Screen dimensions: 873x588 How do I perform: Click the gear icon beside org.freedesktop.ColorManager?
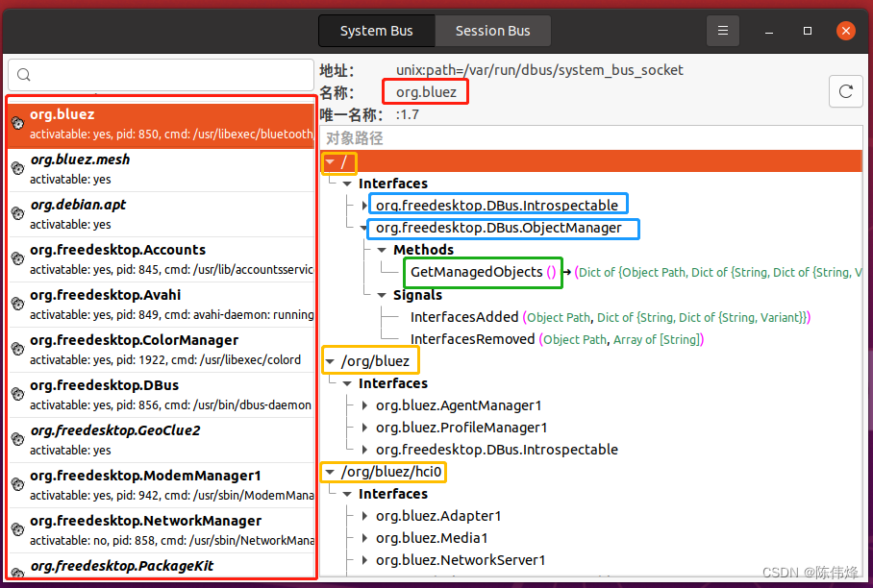tap(18, 348)
